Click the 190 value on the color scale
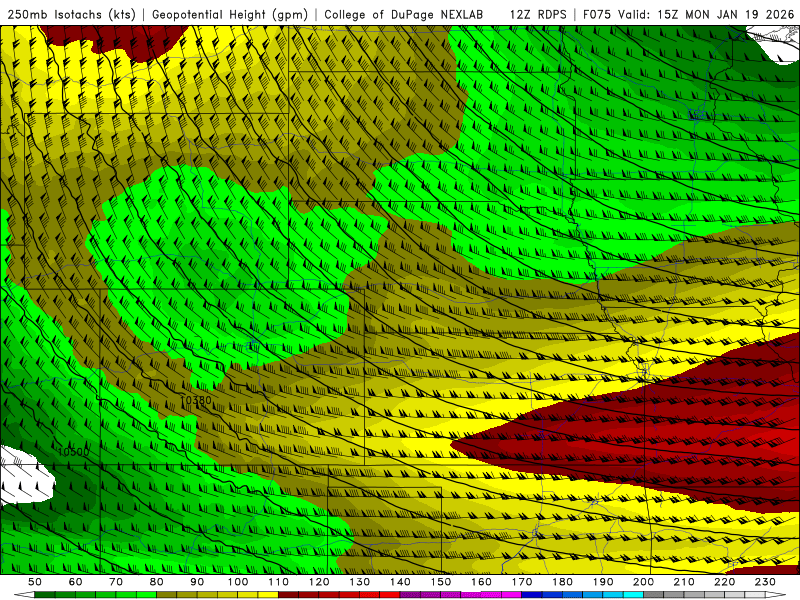This screenshot has width=800, height=600. [x=603, y=582]
